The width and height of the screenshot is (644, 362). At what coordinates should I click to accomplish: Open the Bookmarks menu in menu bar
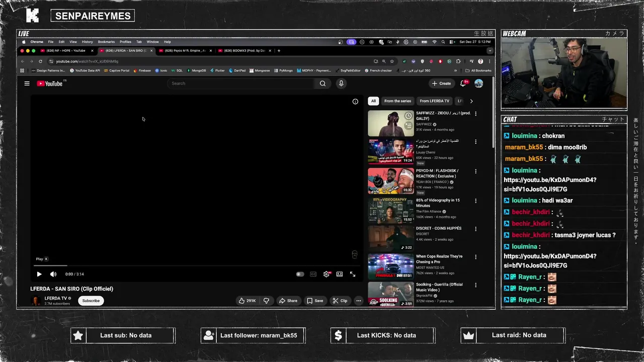106,42
